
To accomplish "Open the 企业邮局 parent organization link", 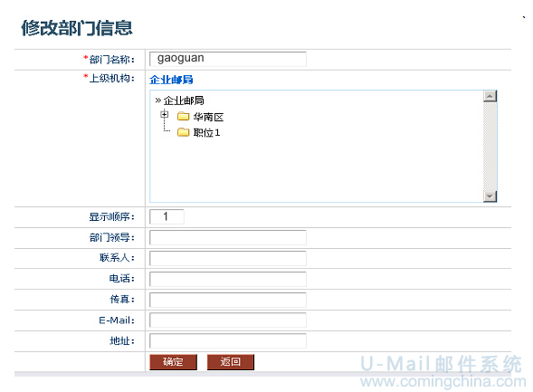I will coord(171,80).
